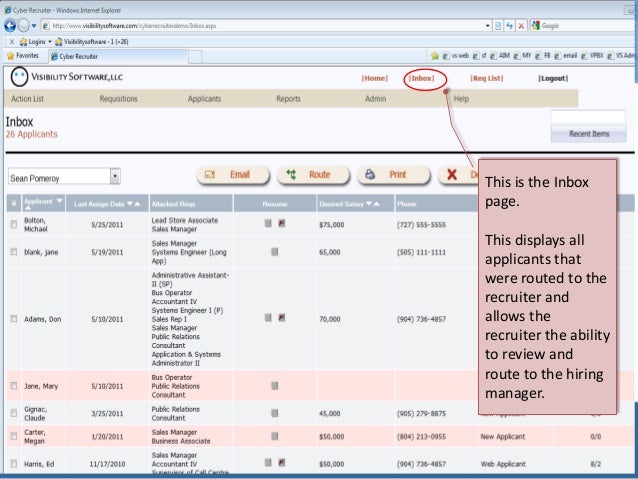The height and width of the screenshot is (479, 638).
Task: Click the browser Forward arrow button
Action: point(24,26)
